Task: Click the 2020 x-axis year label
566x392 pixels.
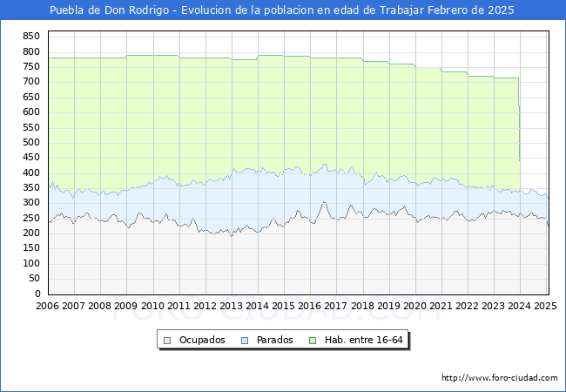Action: pos(414,306)
